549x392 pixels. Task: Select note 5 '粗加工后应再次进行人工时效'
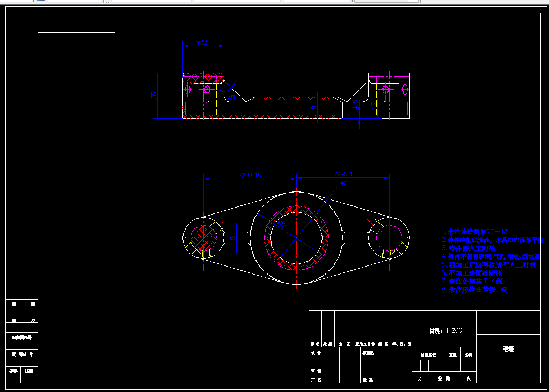click(488, 264)
